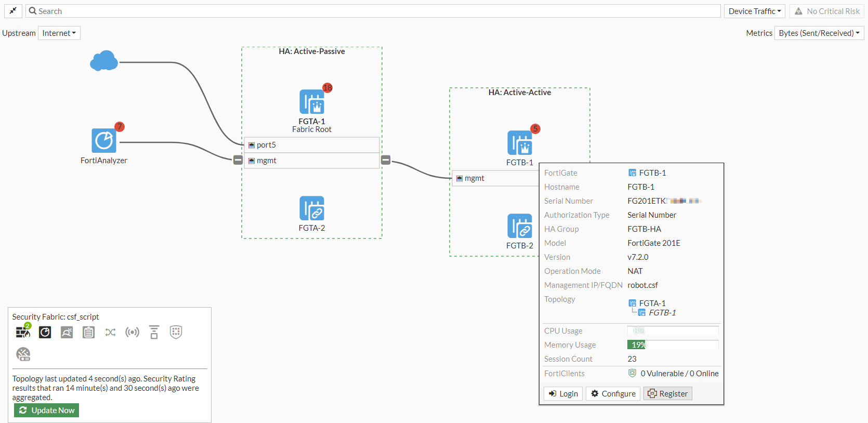868x423 pixels.
Task: Collapse the right side of FGTA-1 mgmt interface
Action: pyautogui.click(x=386, y=160)
